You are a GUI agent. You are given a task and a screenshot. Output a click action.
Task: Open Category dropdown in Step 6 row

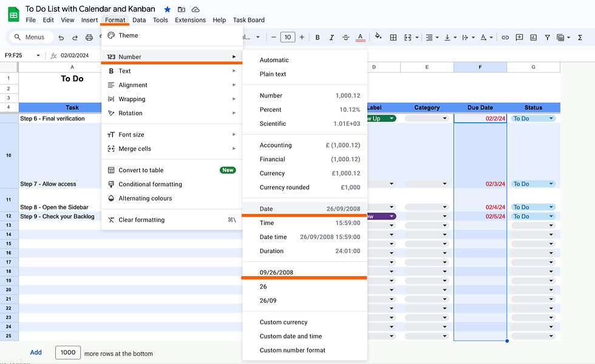click(x=444, y=119)
